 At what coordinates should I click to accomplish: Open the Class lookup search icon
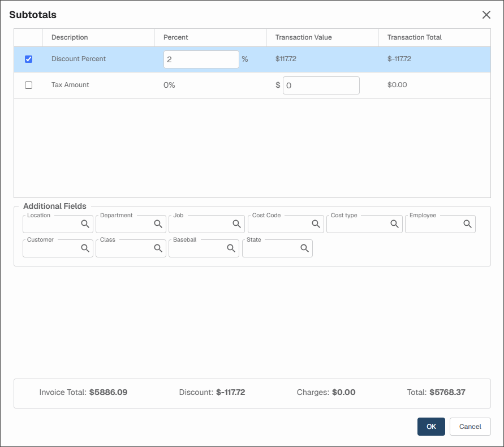158,248
